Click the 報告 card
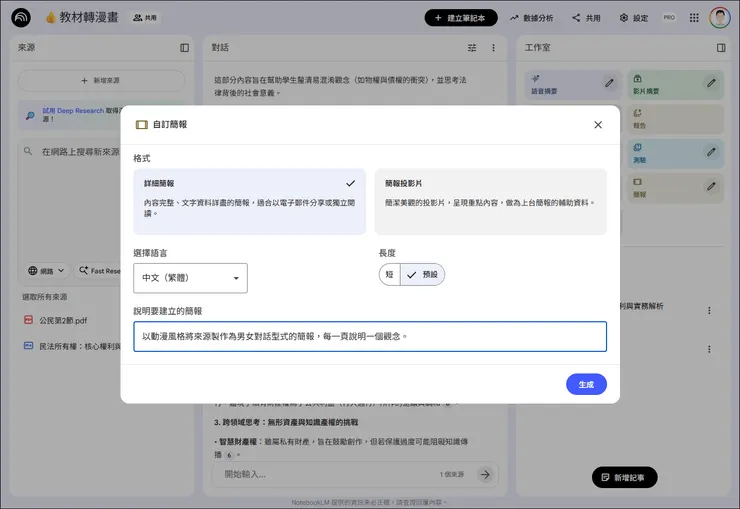The height and width of the screenshot is (509, 740). tap(675, 119)
